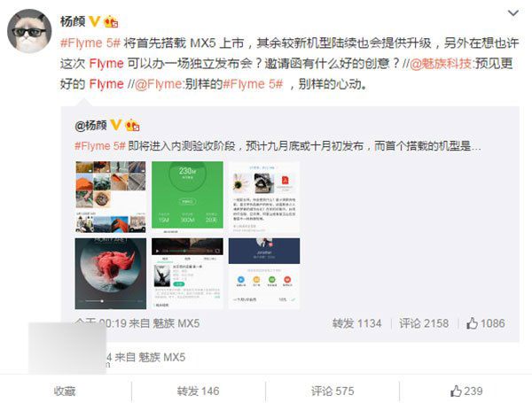This screenshot has width=532, height=403.
Task: Open the photo gallery grid thumbnail
Action: (111, 197)
